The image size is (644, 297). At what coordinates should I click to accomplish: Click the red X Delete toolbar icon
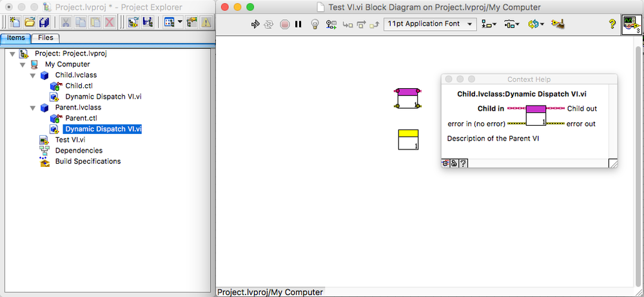pos(109,22)
